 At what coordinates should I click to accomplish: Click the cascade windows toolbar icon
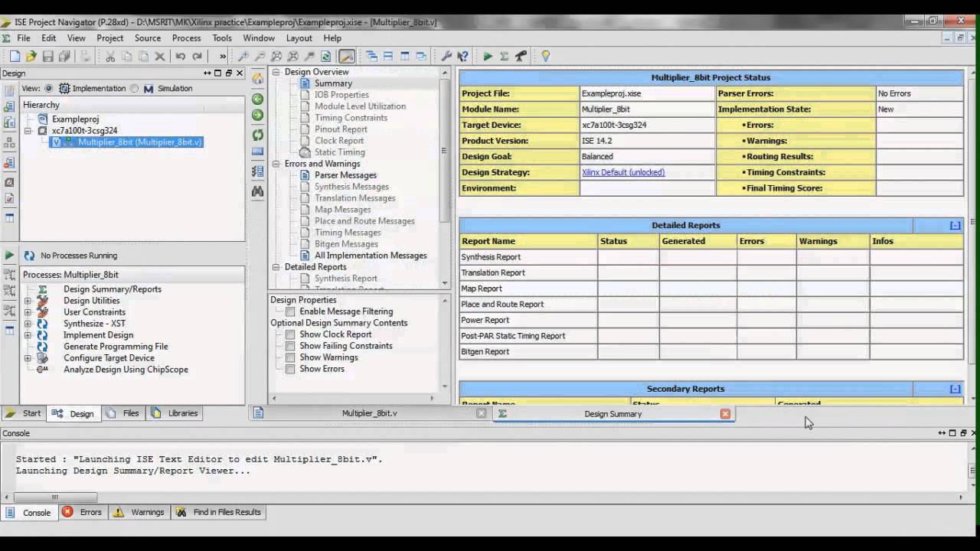[x=372, y=56]
